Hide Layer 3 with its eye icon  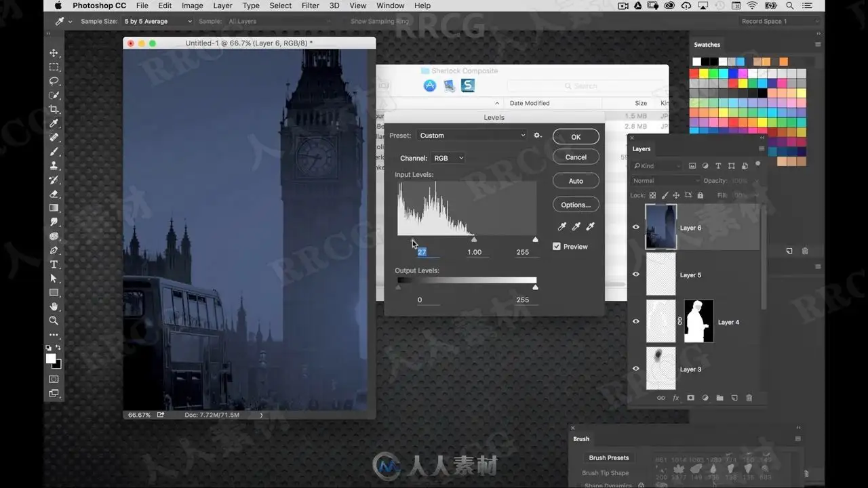click(636, 369)
